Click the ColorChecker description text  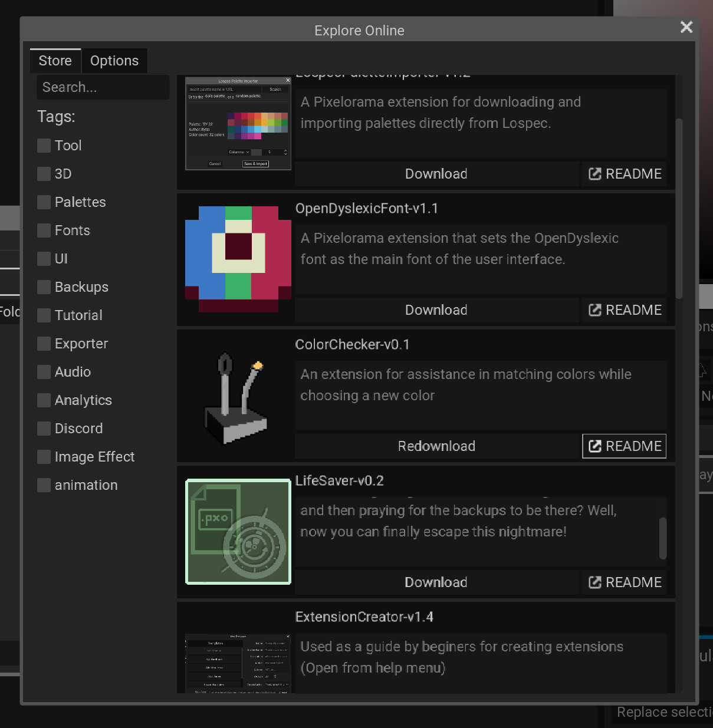[466, 385]
